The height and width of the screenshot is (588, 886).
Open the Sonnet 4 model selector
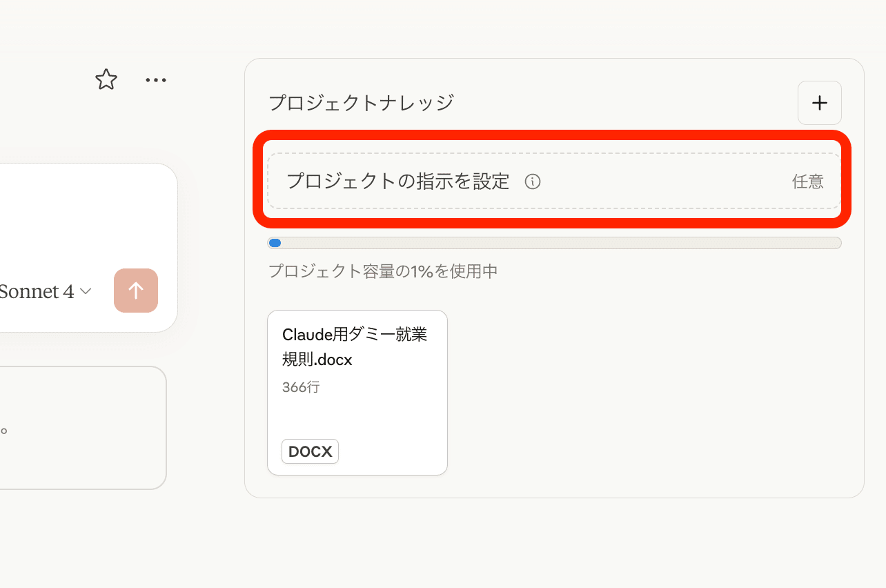41,291
